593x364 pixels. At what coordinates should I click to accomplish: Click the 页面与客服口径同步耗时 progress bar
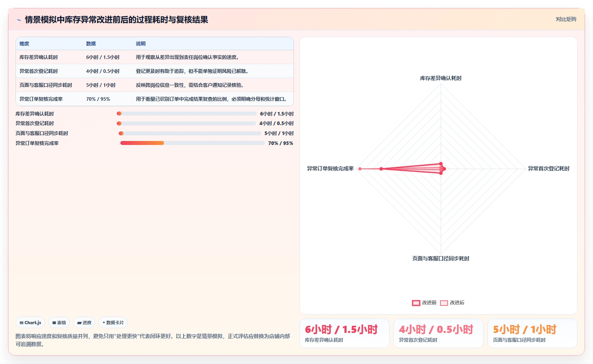[x=190, y=133]
